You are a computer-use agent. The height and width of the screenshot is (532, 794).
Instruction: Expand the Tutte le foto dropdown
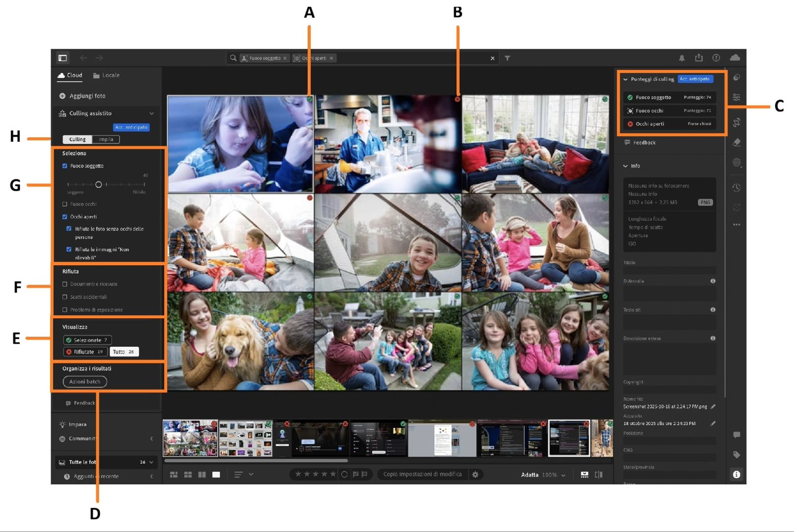151,462
